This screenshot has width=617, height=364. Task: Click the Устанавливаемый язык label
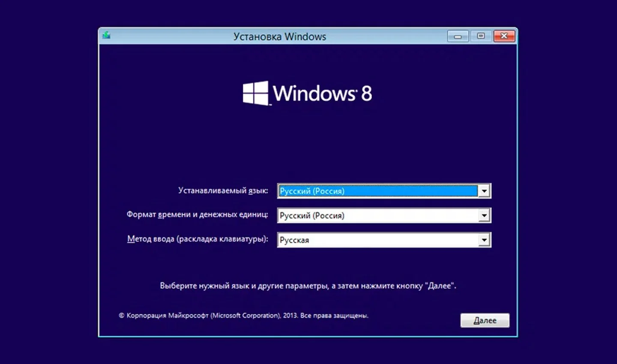[x=223, y=190]
